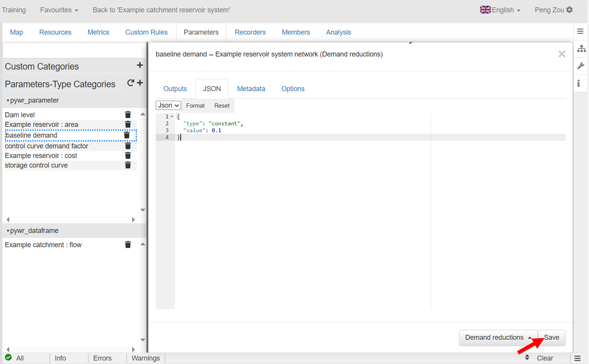Open user settings gear next to Peng Zou
Screen dimensions: 589x364
[570, 10]
